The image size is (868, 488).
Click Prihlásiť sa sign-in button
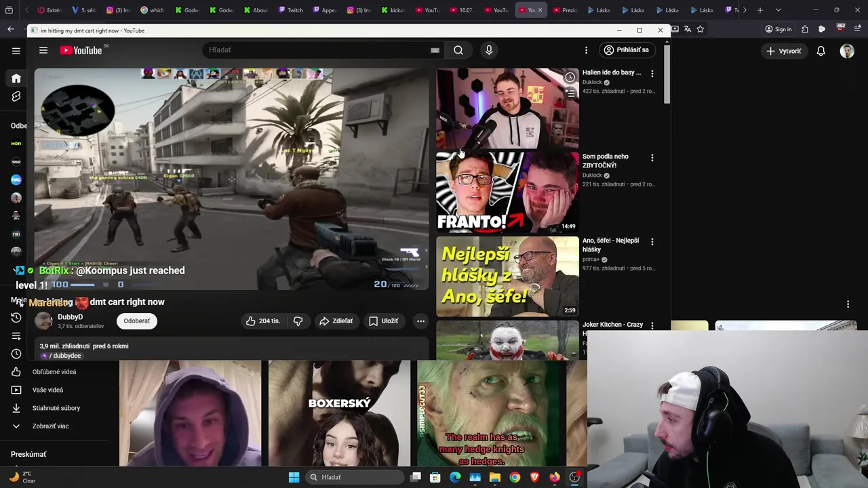[x=626, y=50]
